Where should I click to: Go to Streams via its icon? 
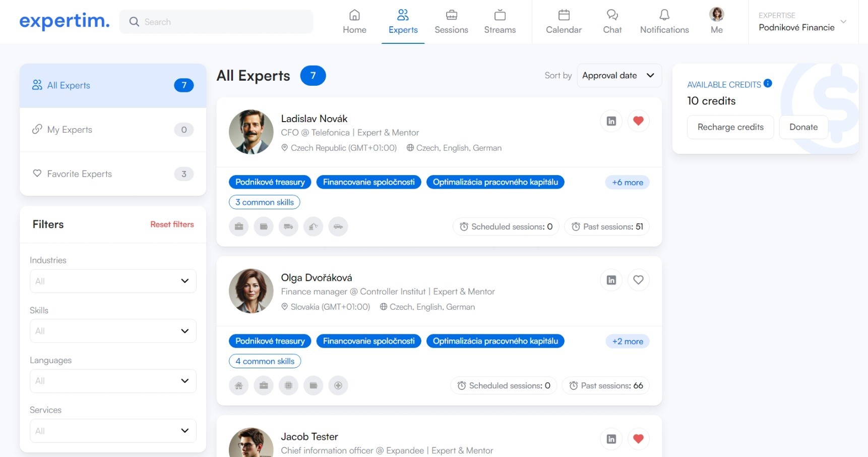[x=500, y=15]
